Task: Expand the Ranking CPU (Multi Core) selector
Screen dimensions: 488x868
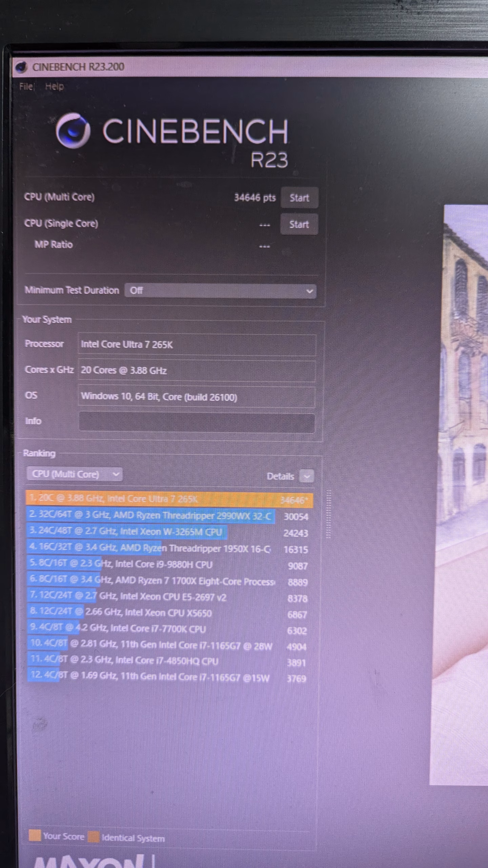Action: [x=75, y=474]
